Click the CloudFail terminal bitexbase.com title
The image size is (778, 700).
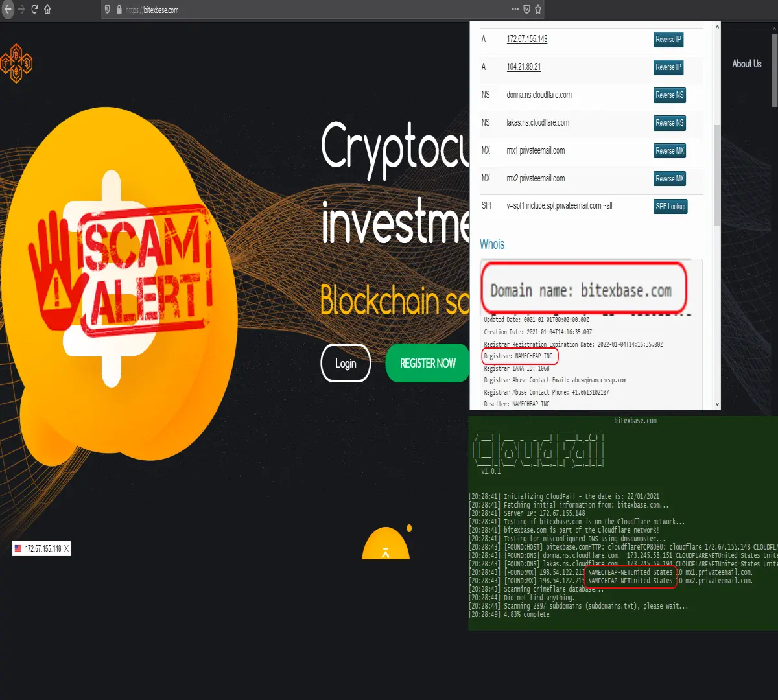635,421
